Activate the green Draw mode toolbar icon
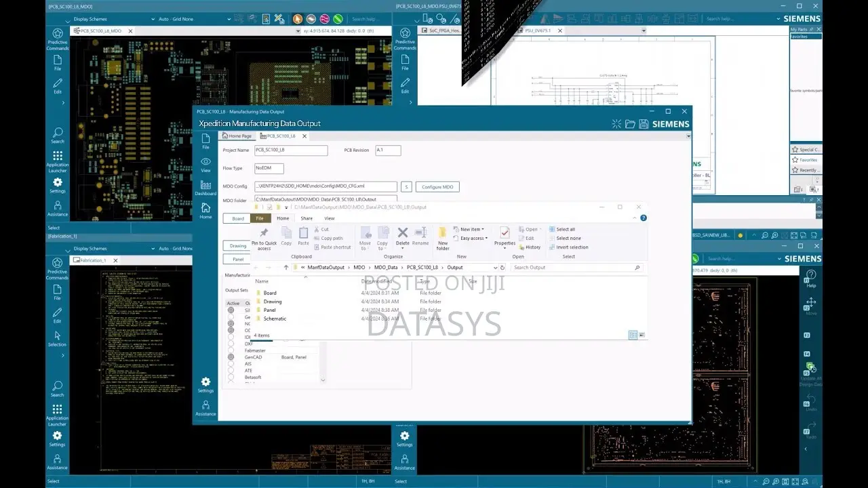Image resolution: width=868 pixels, height=488 pixels. point(338,19)
